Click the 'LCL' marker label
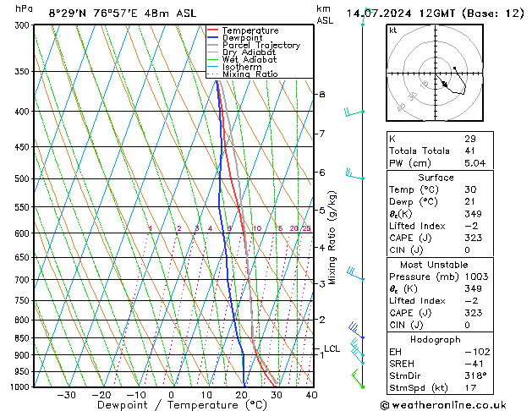Image resolution: width=532 pixels, height=411 pixels. [x=332, y=348]
